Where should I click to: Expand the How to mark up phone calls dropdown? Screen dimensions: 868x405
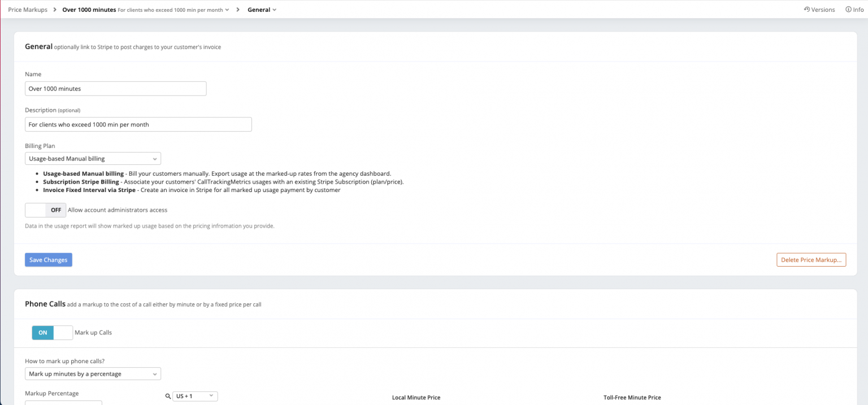pos(93,374)
